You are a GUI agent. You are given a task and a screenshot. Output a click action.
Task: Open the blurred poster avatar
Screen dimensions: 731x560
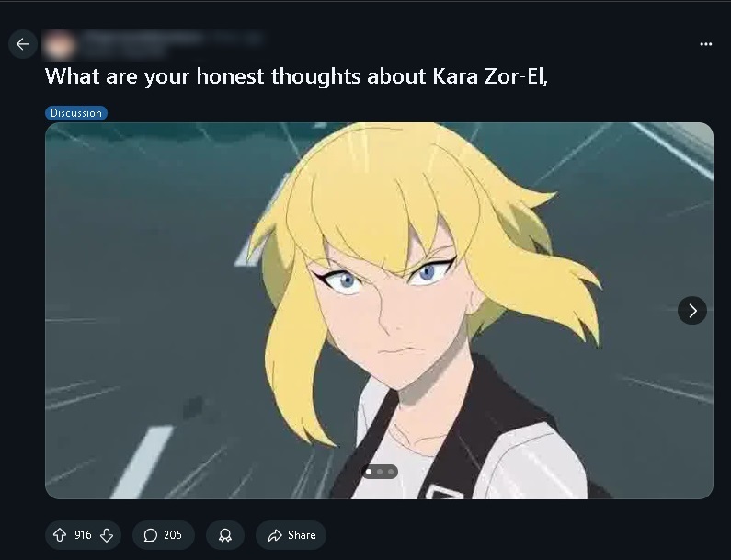(59, 45)
